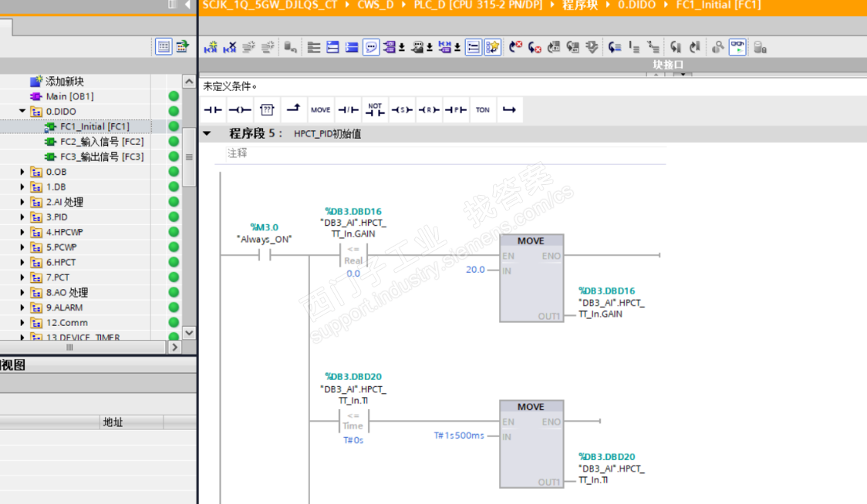Toggle free-form comments display
The image size is (867, 504).
tap(371, 48)
